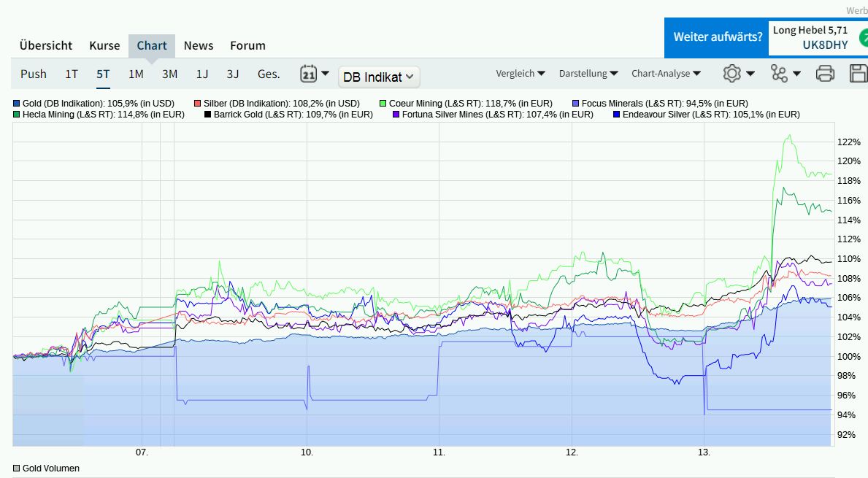
Task: Open the Chart-Analyse dropdown
Action: pyautogui.click(x=667, y=73)
